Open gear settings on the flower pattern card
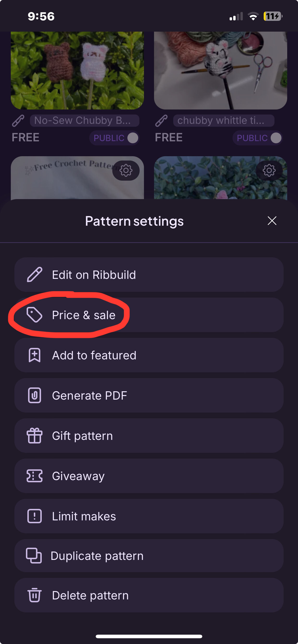The width and height of the screenshot is (298, 644). pyautogui.click(x=269, y=171)
